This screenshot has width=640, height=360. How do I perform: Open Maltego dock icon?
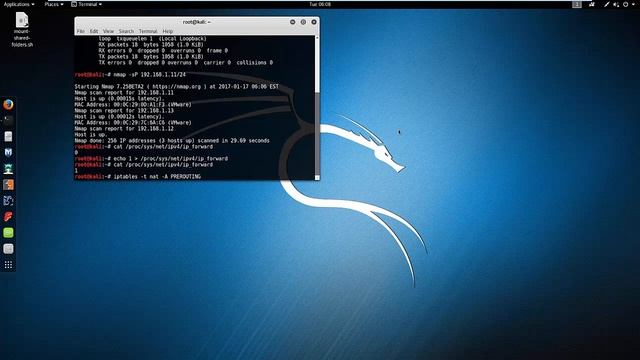(8, 200)
